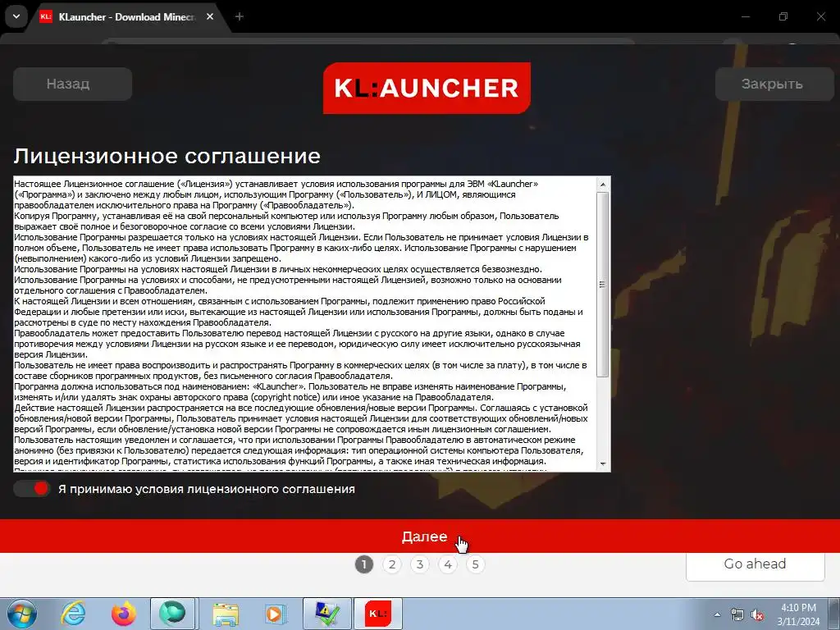Click the network tray icon
The height and width of the screenshot is (630, 840).
737,615
